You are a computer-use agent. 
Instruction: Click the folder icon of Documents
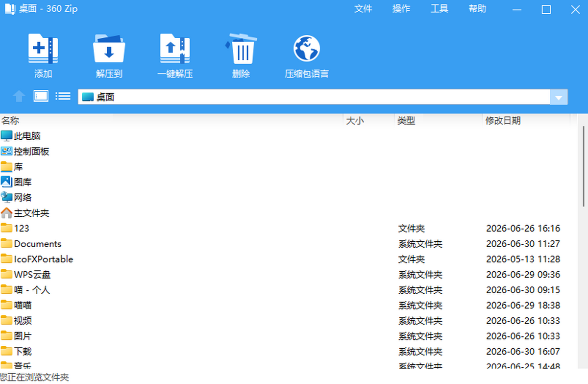[6, 244]
